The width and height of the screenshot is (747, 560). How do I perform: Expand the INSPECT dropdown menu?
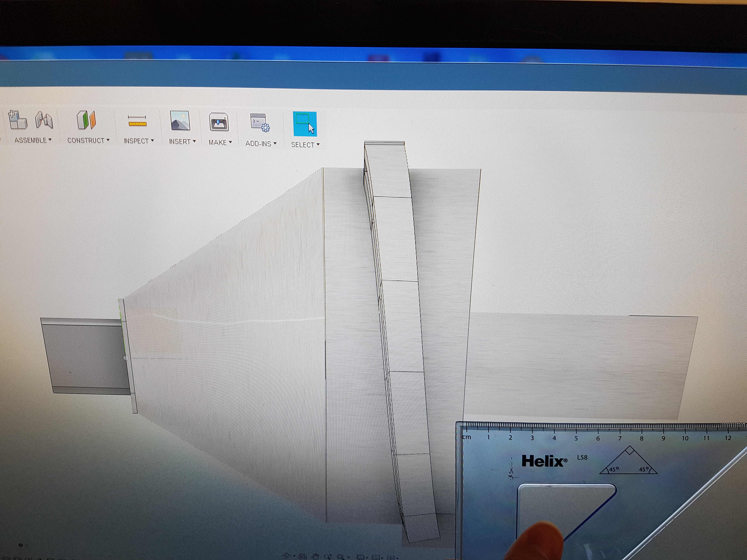[x=139, y=141]
